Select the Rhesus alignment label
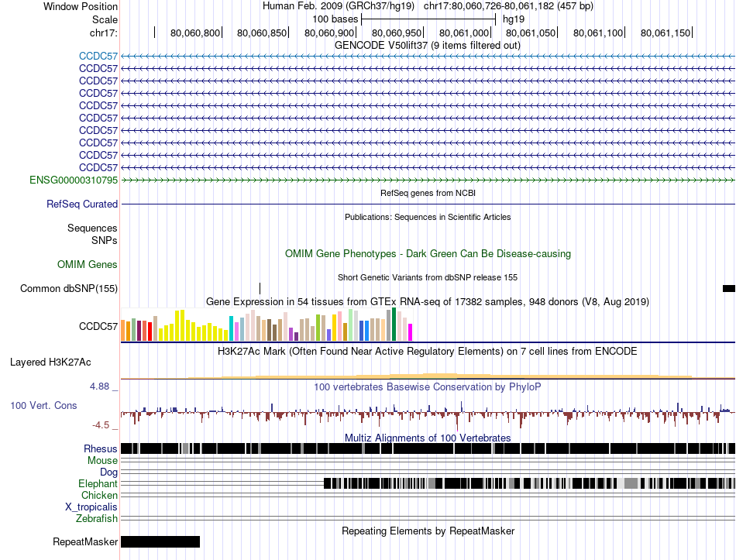Viewport: 736px width, 560px height. (x=101, y=448)
